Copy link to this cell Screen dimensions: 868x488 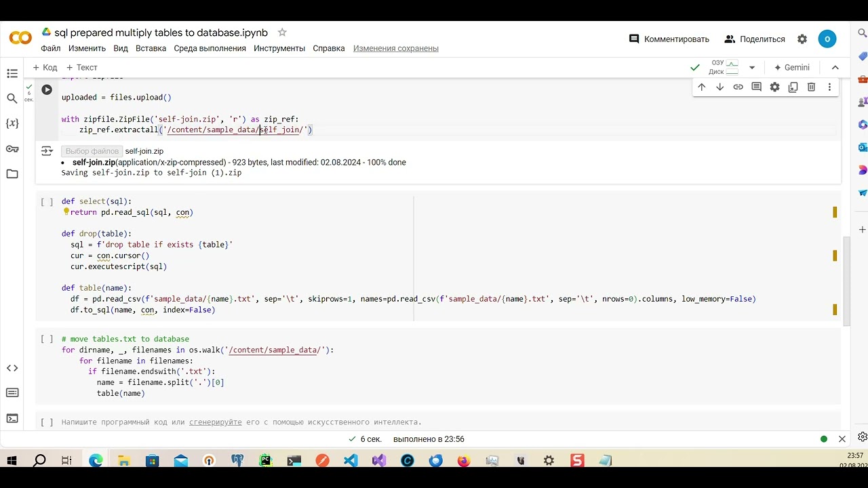(x=738, y=87)
